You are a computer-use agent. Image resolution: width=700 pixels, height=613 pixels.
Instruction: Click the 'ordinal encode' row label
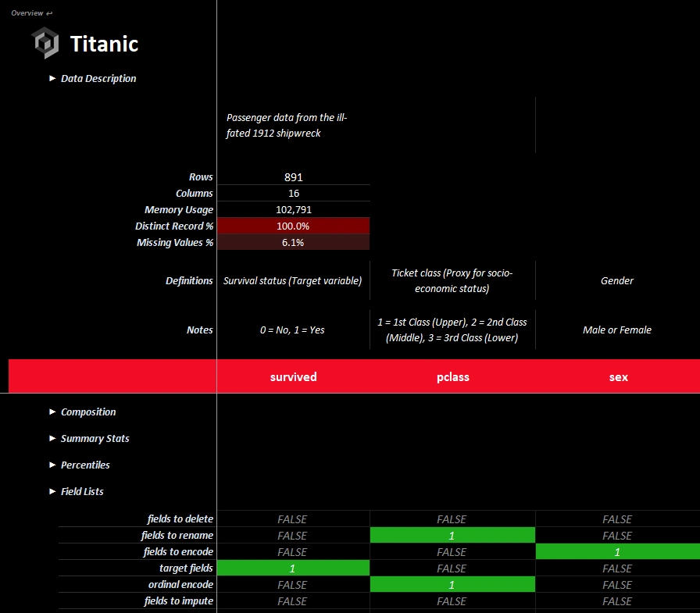tap(180, 584)
